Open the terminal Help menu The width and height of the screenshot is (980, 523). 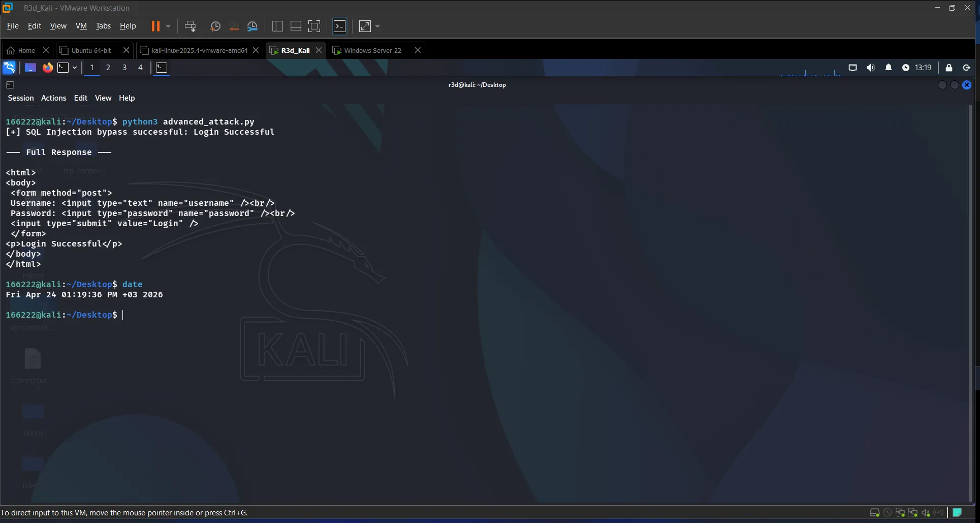[127, 98]
